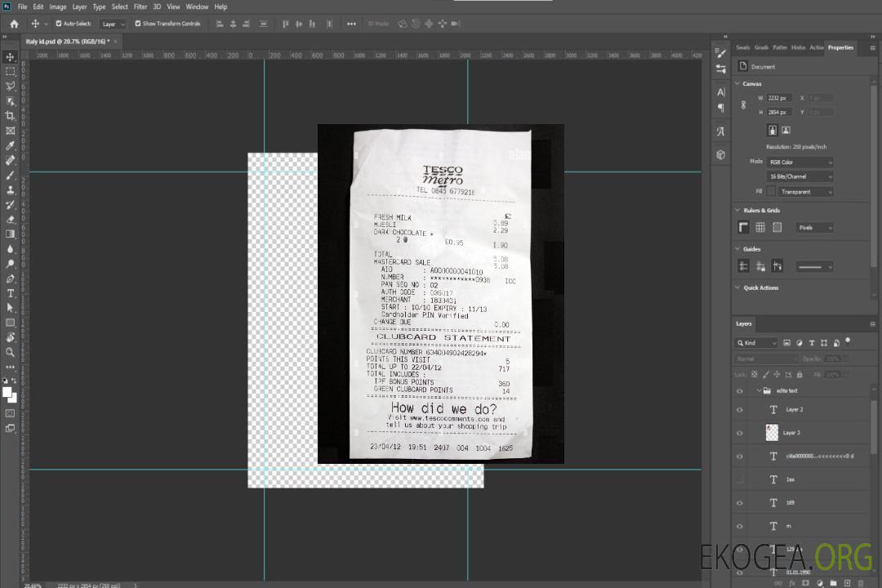
Task: Hide Layer 2 visibility eye
Action: 740,410
